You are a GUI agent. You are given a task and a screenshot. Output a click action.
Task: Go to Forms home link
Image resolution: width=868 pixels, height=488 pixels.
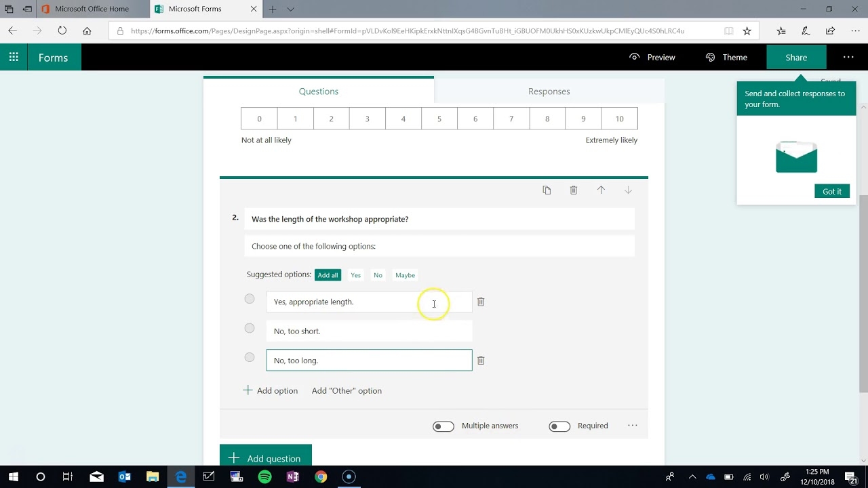54,58
